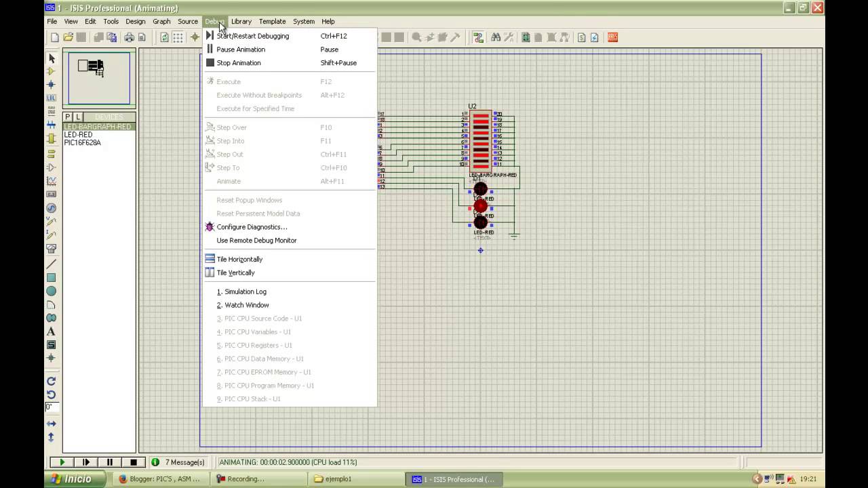Click the X-Mirror horizontal flip icon
Image resolution: width=868 pixels, height=488 pixels.
pyautogui.click(x=51, y=424)
